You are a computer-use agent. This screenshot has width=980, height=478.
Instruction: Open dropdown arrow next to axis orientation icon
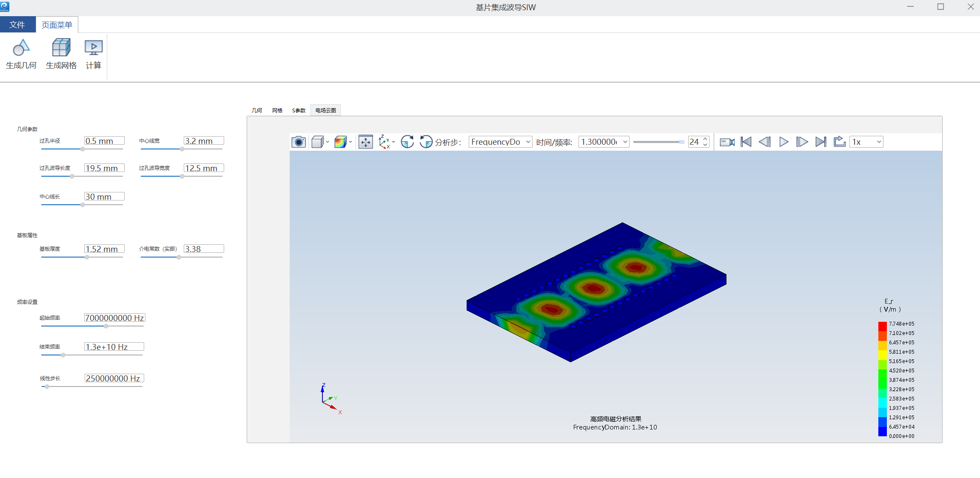click(x=393, y=142)
